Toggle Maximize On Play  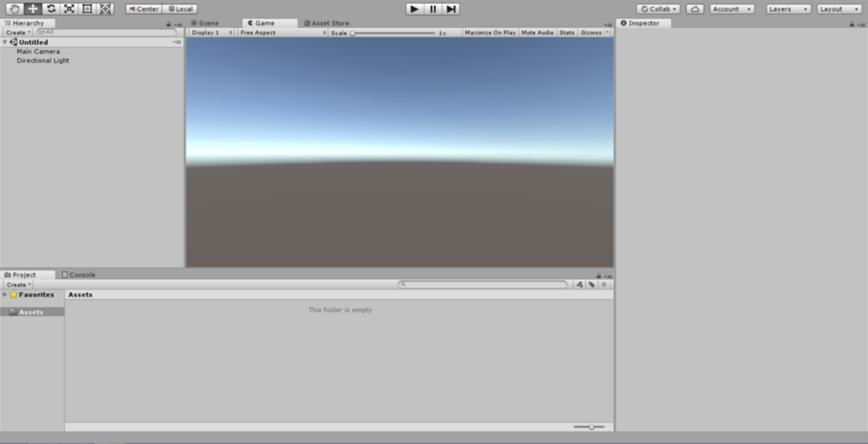490,32
